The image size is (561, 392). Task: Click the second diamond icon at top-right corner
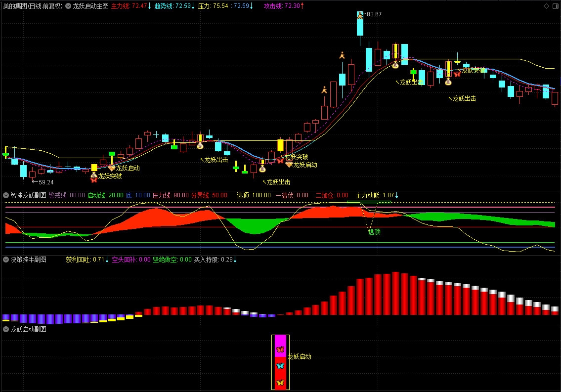(x=554, y=6)
